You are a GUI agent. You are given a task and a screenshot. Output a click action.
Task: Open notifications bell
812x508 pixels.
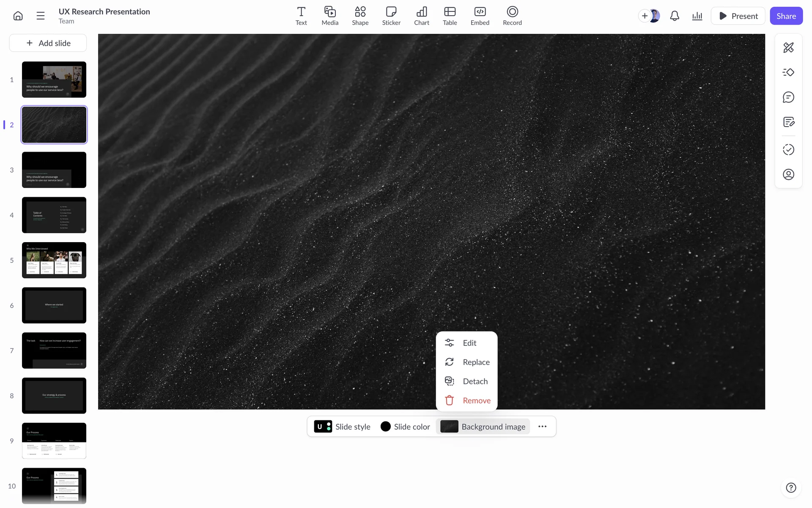click(675, 16)
